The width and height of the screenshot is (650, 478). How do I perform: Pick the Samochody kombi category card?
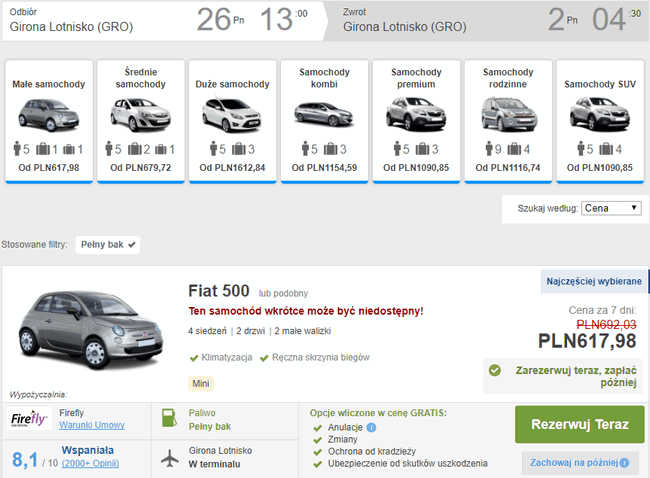[325, 121]
